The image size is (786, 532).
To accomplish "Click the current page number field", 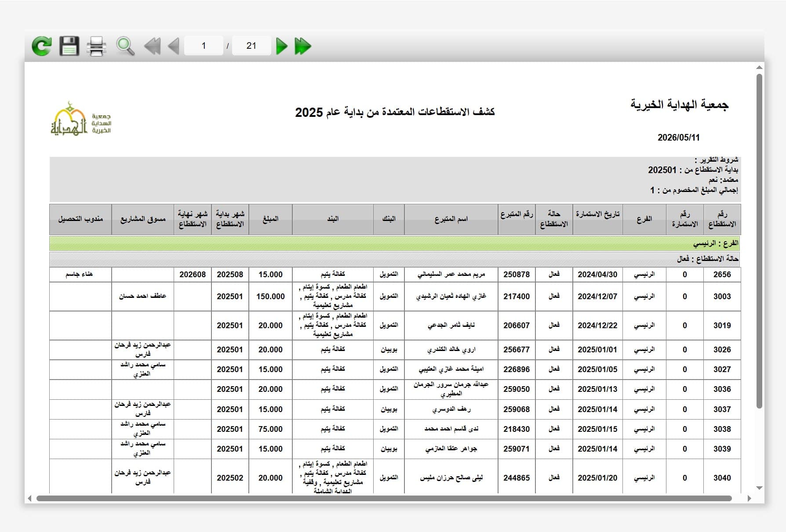I will click(x=204, y=46).
